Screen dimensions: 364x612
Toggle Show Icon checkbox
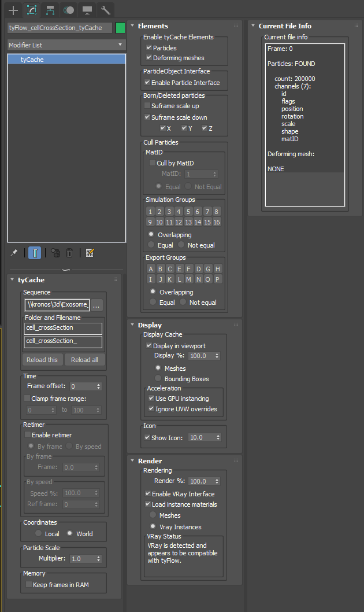[147, 437]
